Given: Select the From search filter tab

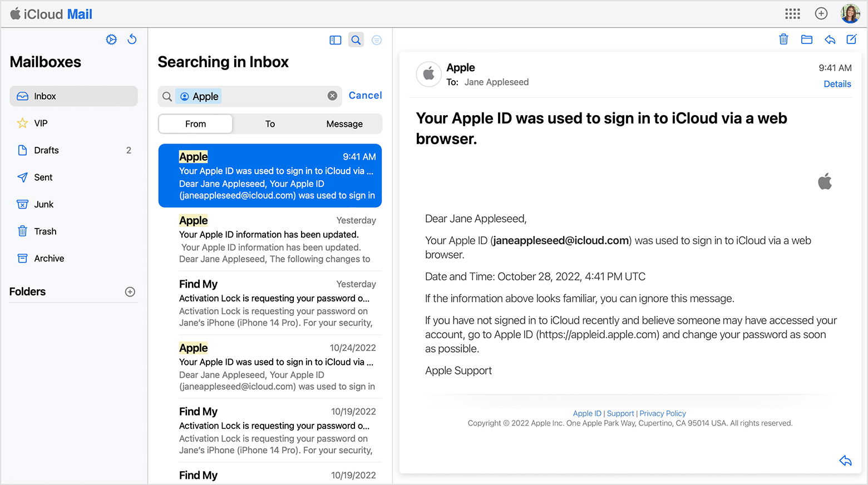Looking at the screenshot, I should (195, 124).
